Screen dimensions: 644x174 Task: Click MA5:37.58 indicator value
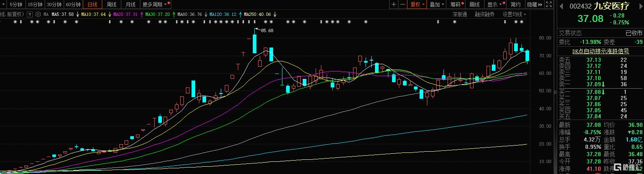[x=62, y=14]
